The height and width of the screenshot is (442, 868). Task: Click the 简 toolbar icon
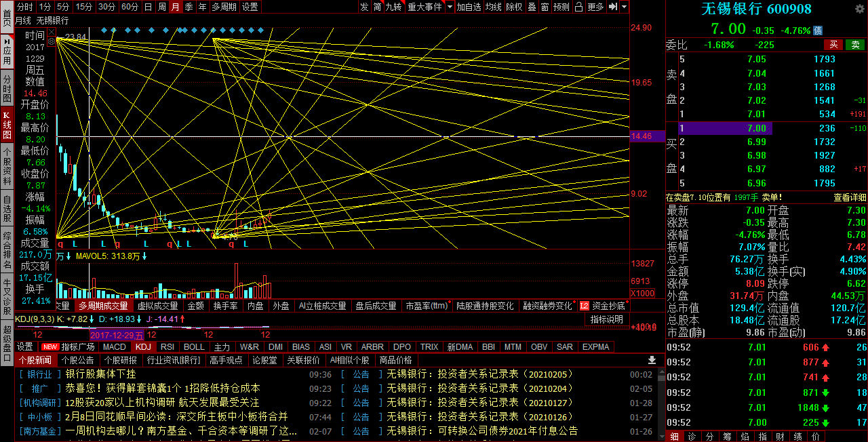pos(378,7)
